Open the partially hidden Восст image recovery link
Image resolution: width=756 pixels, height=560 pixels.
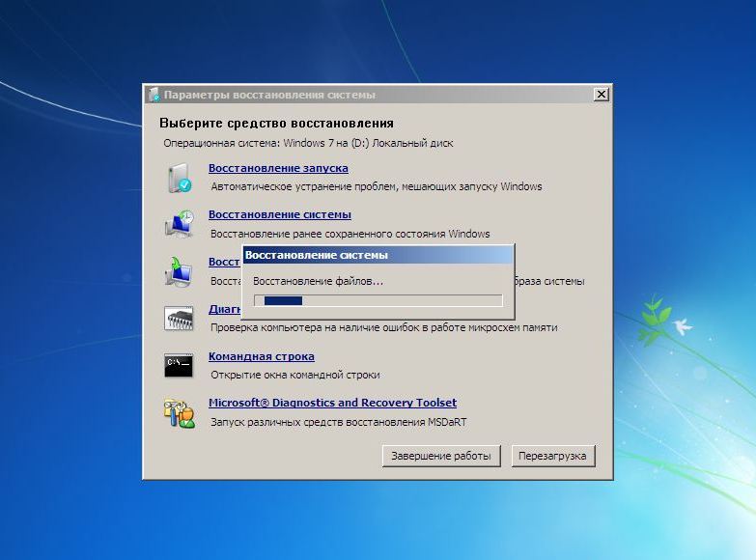224,262
